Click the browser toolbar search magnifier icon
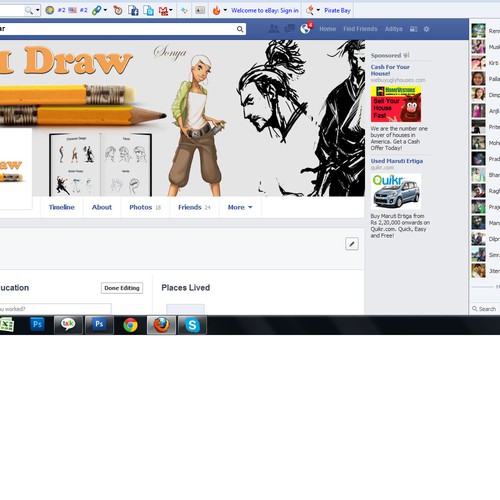The image size is (500, 500). click(29, 10)
